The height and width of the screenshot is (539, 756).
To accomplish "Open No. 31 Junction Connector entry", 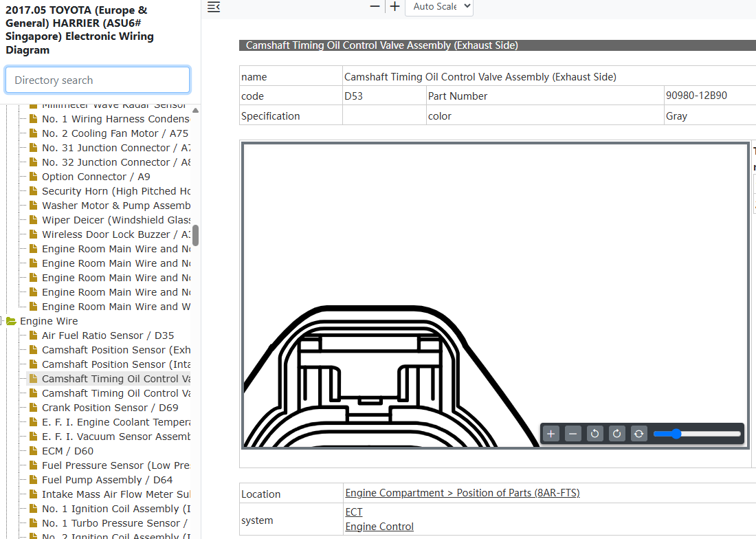I will pos(116,148).
